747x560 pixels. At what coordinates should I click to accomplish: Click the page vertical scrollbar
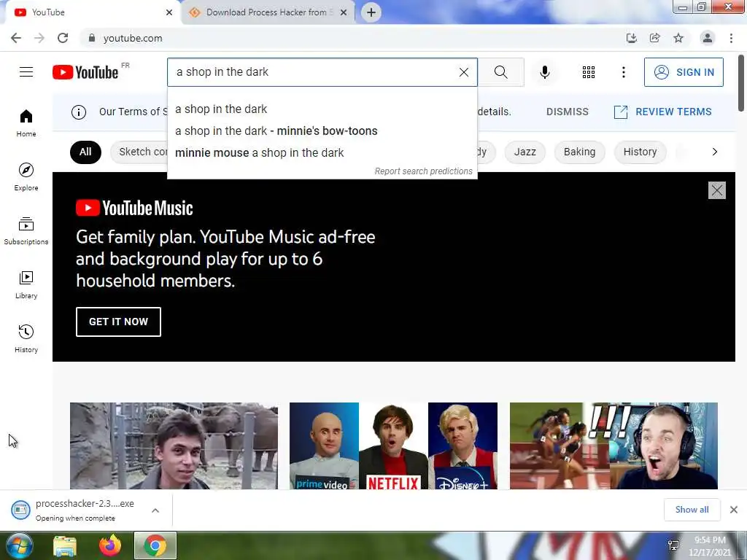click(x=741, y=84)
